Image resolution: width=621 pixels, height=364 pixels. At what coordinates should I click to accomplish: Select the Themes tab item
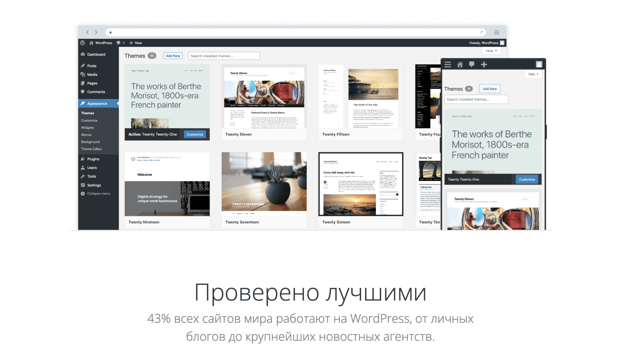point(89,113)
